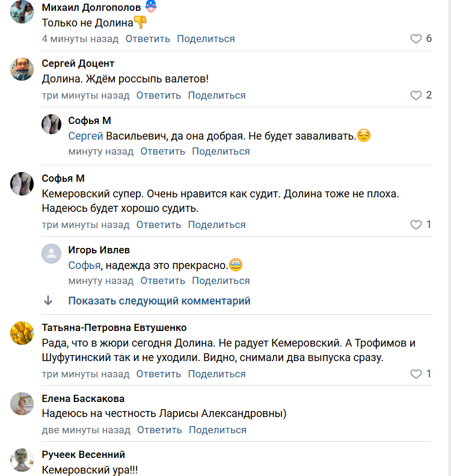Reply to Игорь Ивлев's comment
Image resolution: width=451 pixels, height=476 pixels.
pos(162,280)
